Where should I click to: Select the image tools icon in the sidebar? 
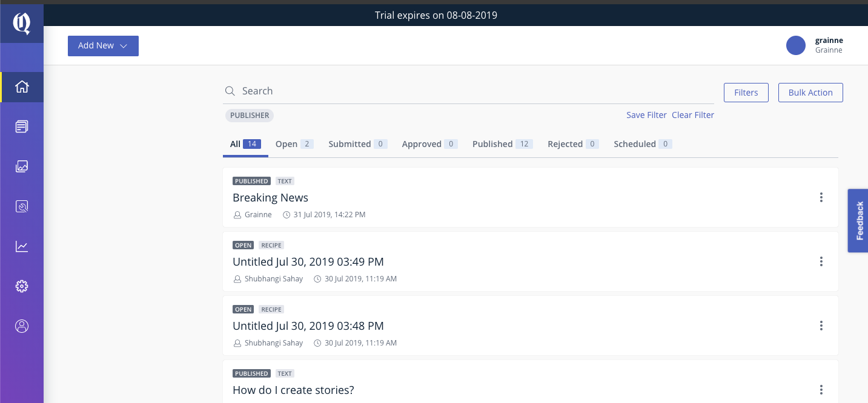[x=22, y=206]
